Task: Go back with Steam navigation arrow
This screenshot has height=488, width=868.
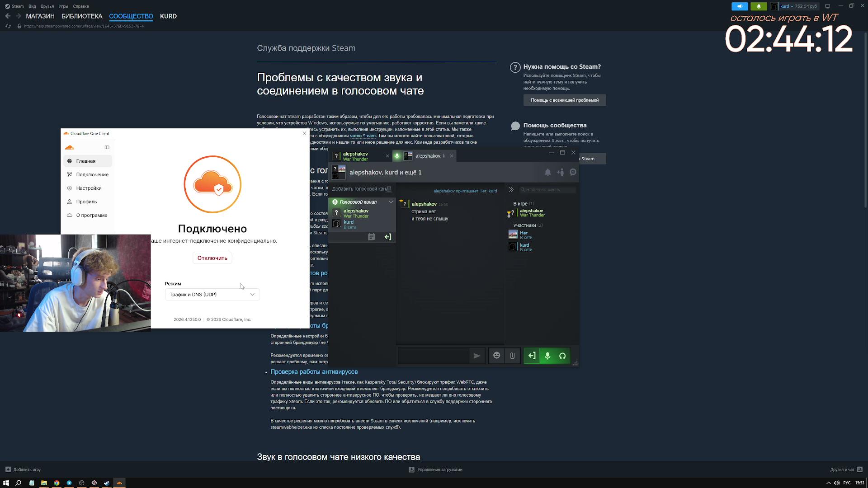Action: coord(8,16)
